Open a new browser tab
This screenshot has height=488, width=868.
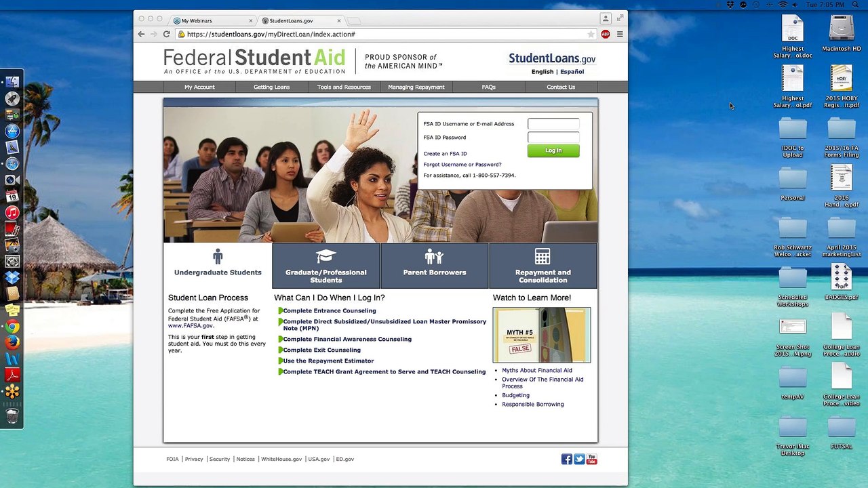(355, 20)
